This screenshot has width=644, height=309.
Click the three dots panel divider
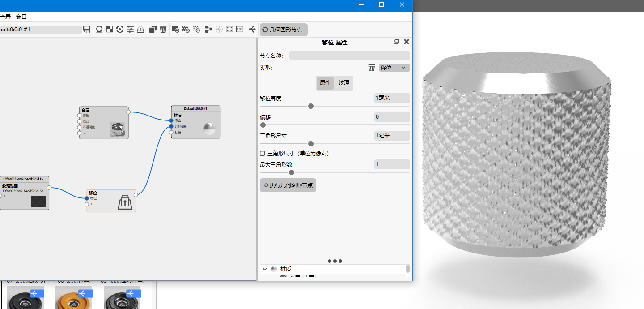[x=335, y=261]
